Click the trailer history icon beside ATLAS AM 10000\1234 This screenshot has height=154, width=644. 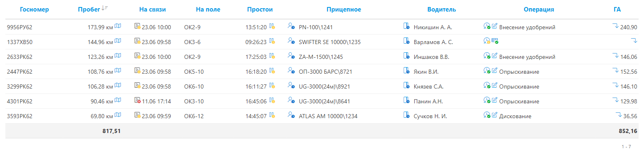[x=291, y=116]
